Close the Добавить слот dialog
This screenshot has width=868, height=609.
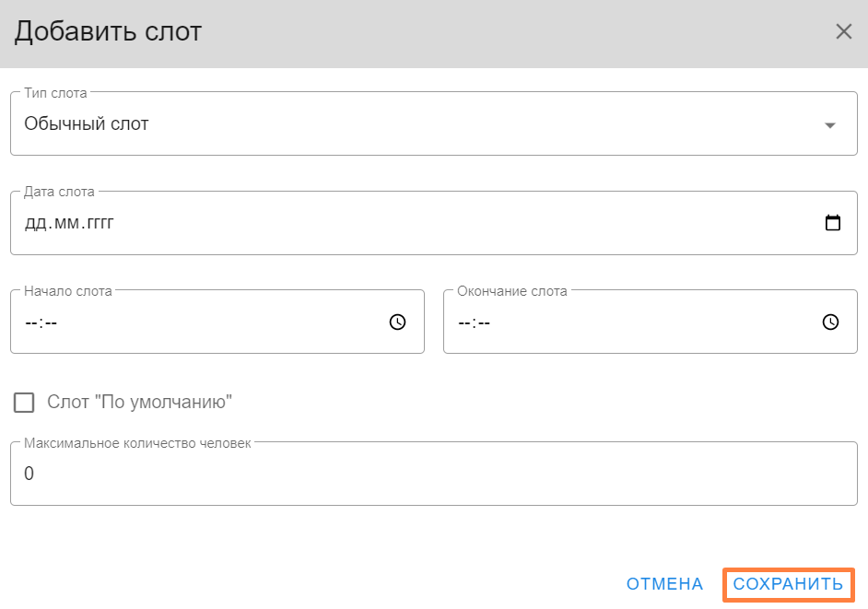(x=843, y=32)
